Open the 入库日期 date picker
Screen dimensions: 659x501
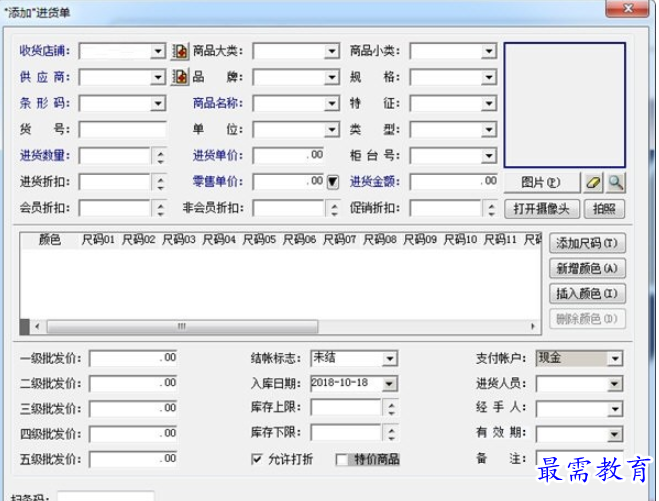389,383
